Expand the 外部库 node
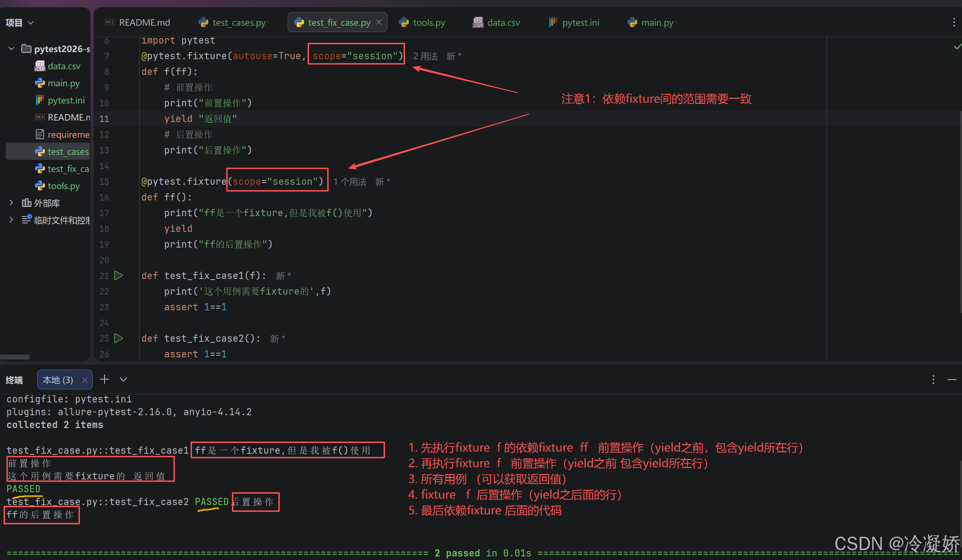The width and height of the screenshot is (962, 560). (11, 203)
